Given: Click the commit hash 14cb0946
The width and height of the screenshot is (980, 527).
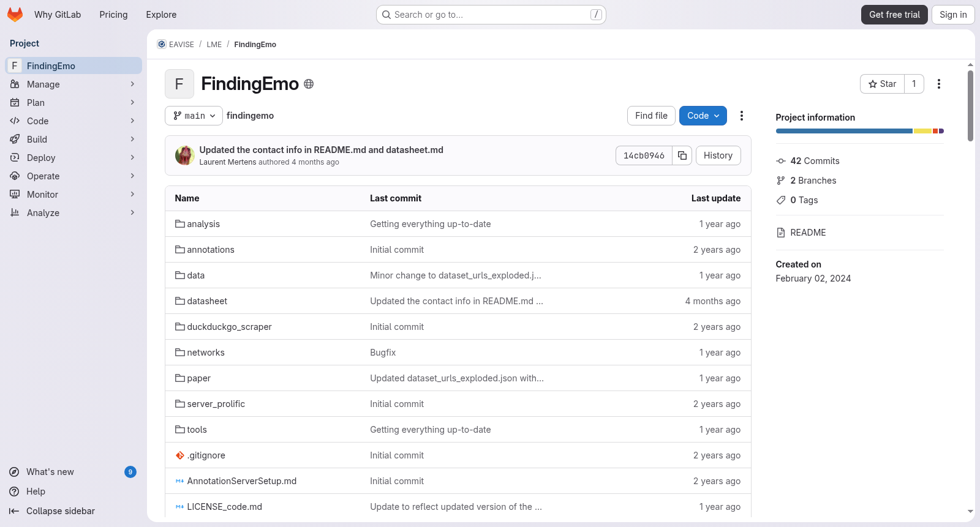Looking at the screenshot, I should coord(644,155).
